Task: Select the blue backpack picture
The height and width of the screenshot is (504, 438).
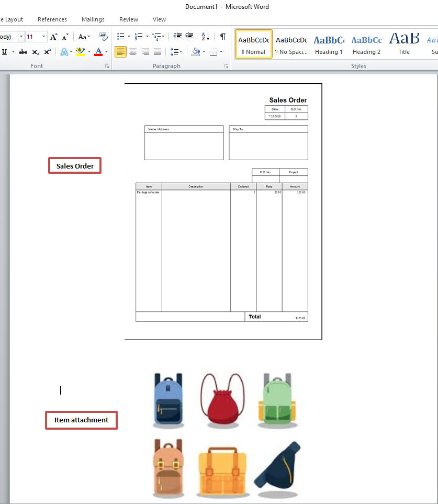Action: point(169,400)
